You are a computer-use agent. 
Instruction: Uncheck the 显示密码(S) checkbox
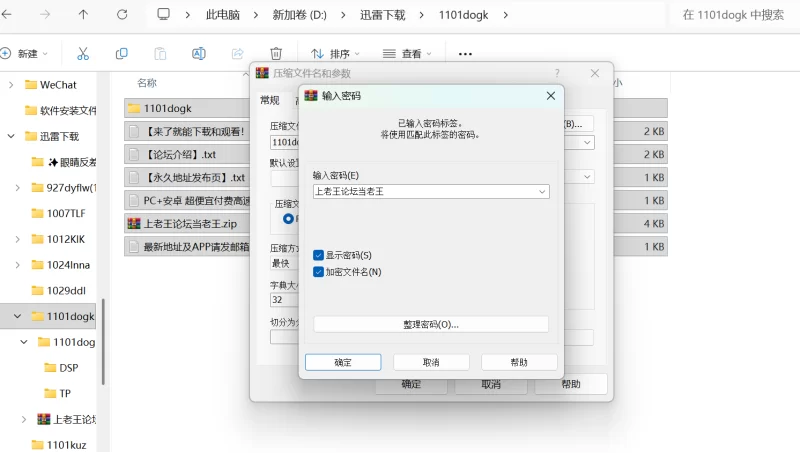(x=319, y=256)
